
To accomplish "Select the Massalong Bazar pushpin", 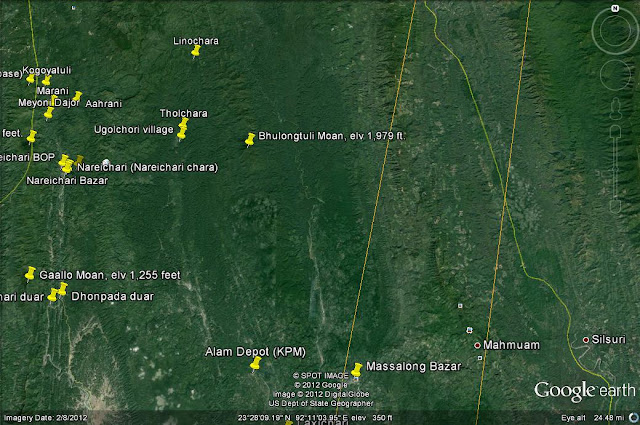I will pyautogui.click(x=357, y=370).
